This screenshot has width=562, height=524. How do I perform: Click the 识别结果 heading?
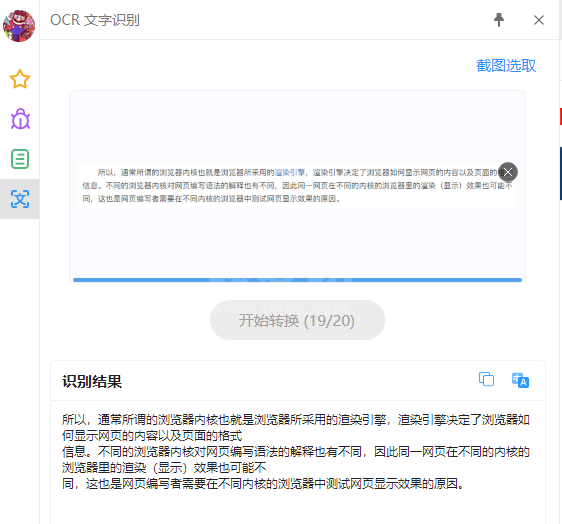pos(92,381)
